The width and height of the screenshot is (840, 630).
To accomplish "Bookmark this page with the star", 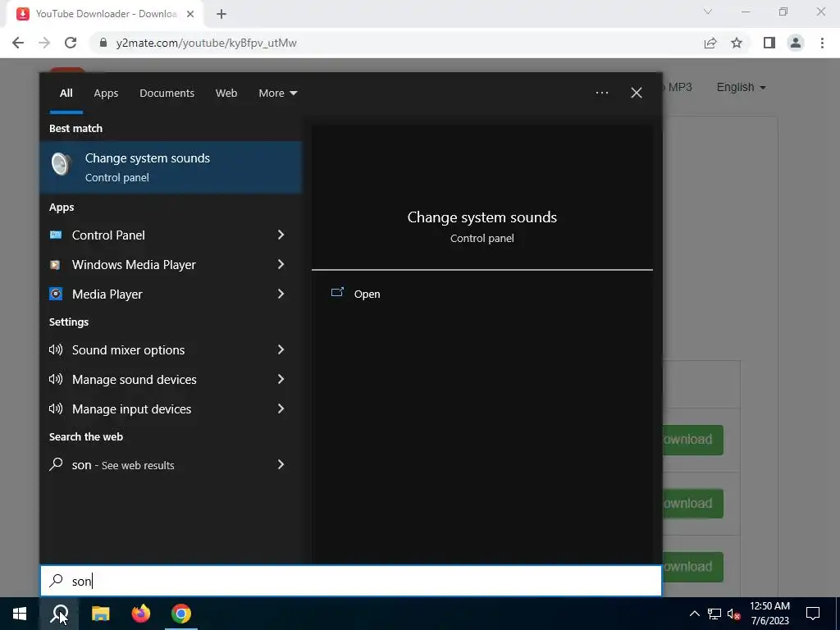I will pyautogui.click(x=737, y=43).
